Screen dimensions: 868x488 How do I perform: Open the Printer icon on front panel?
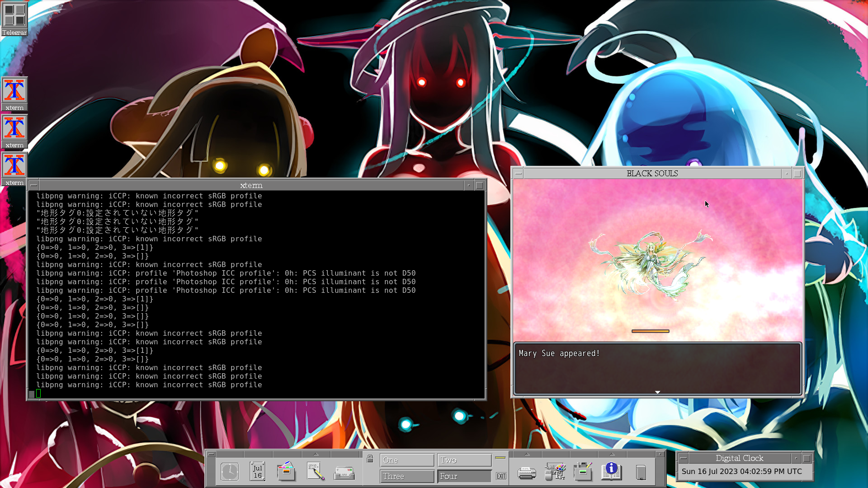[x=527, y=473]
